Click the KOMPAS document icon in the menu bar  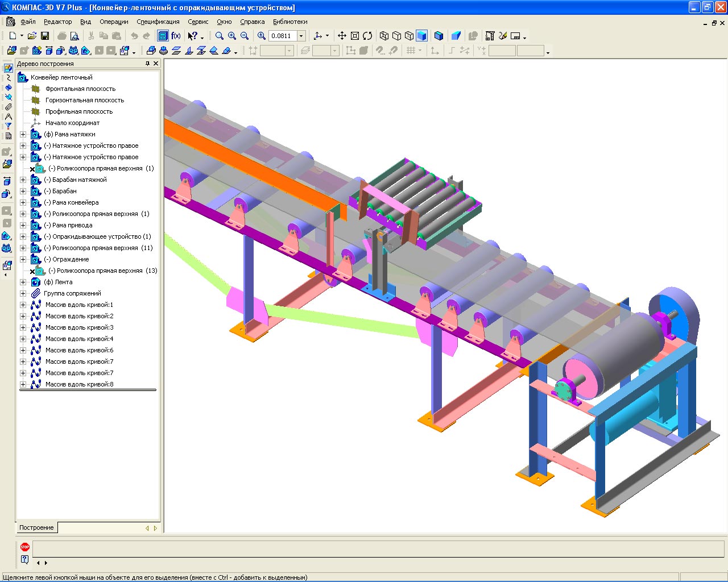[10, 22]
